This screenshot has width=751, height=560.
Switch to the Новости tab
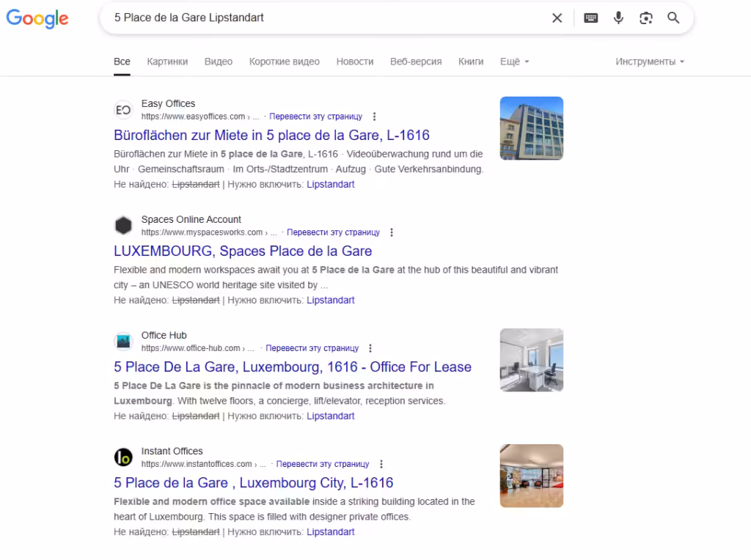pyautogui.click(x=354, y=62)
